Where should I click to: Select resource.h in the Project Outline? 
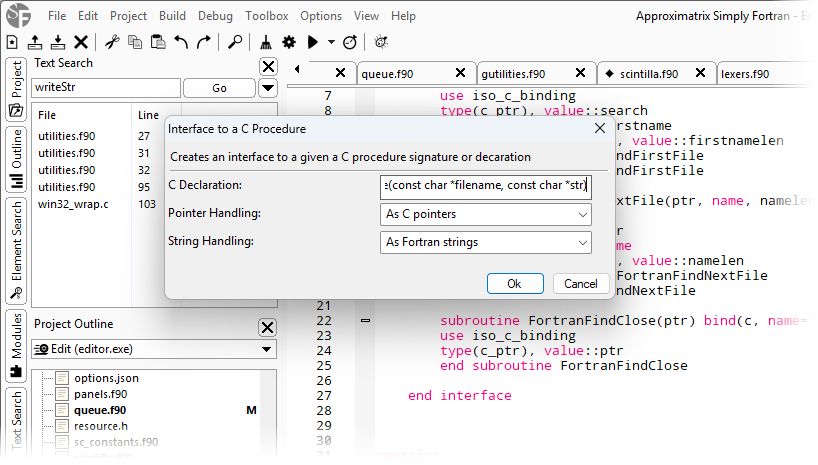(x=101, y=426)
